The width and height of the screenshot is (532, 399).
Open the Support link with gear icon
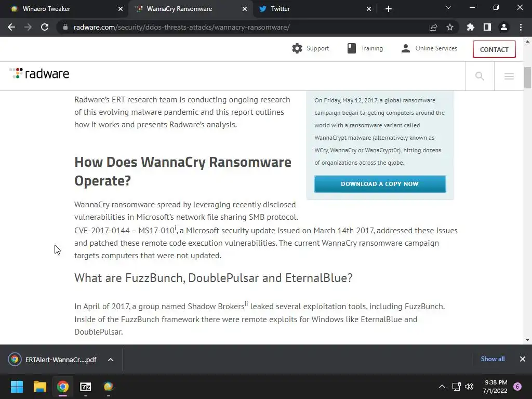coord(311,48)
